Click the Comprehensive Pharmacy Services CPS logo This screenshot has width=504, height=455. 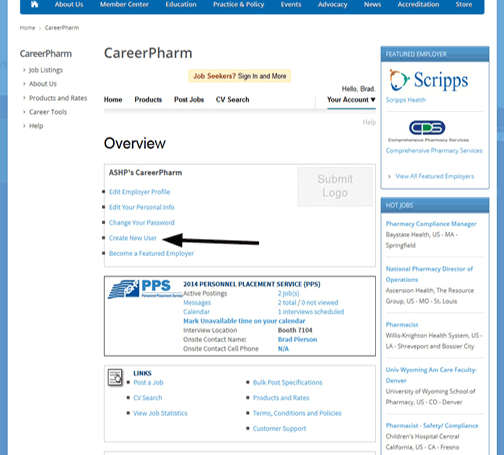click(428, 131)
